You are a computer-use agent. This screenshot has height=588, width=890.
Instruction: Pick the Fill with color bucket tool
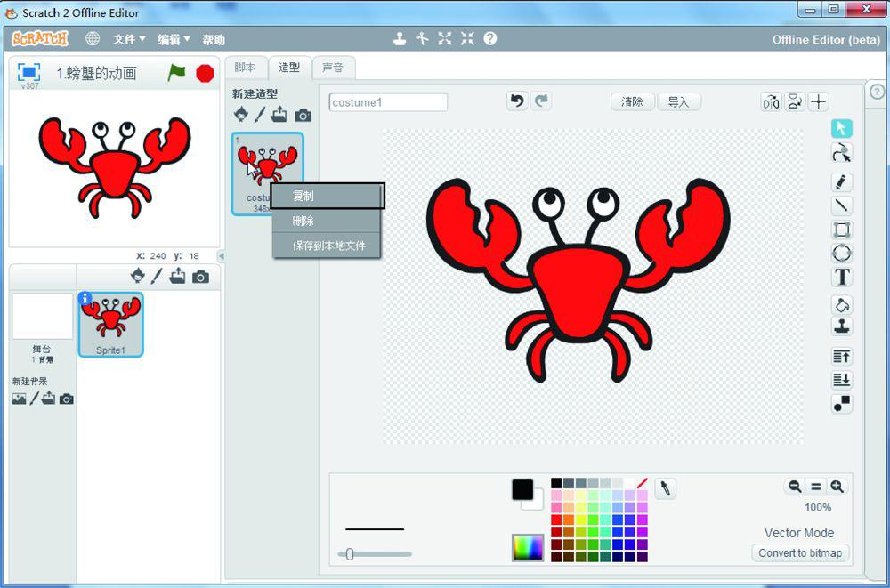click(x=841, y=305)
